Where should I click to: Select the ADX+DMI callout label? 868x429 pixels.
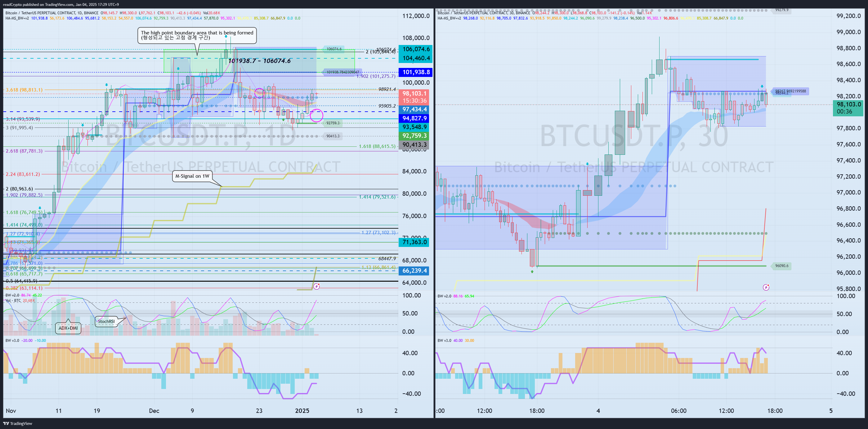click(x=68, y=328)
